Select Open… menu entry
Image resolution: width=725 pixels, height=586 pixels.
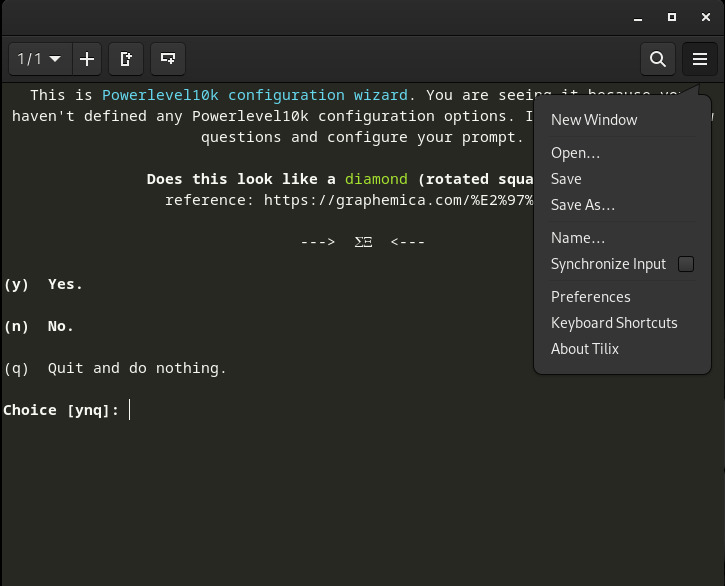[x=622, y=153]
